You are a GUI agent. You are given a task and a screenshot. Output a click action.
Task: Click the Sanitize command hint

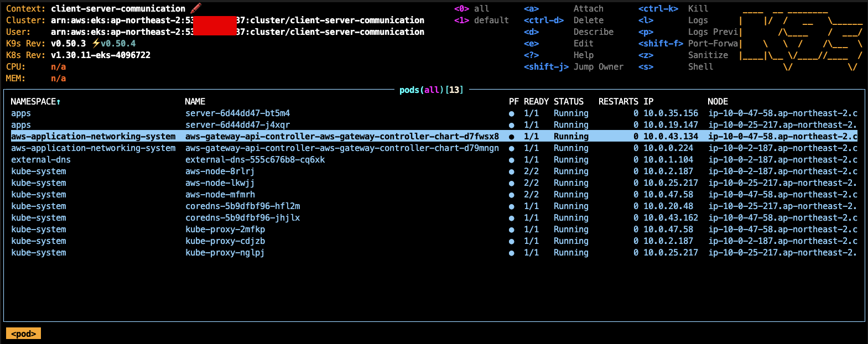[x=708, y=55]
